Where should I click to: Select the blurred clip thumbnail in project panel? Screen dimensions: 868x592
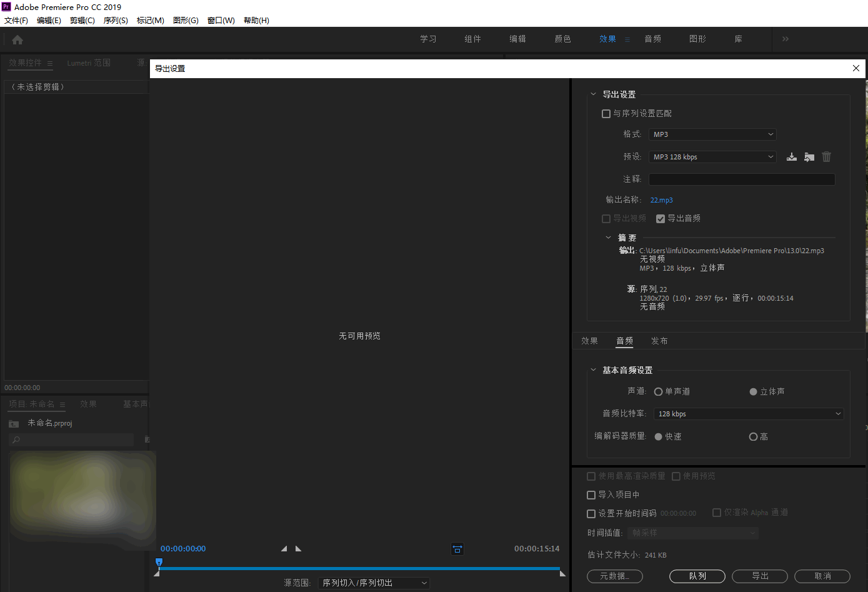(82, 500)
